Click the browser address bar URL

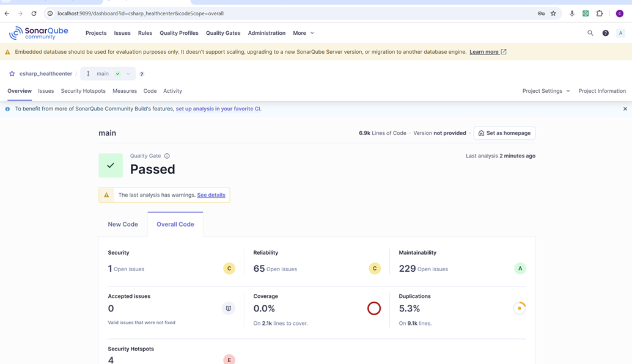(x=140, y=13)
